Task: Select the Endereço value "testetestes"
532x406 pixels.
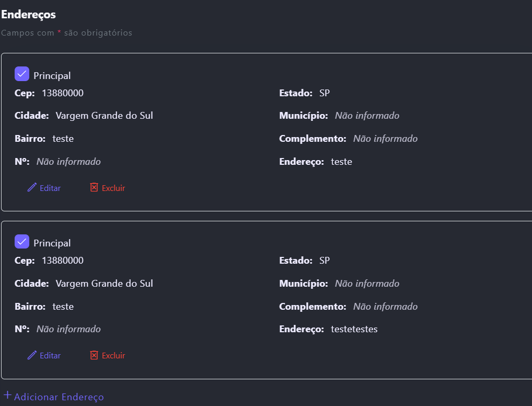Action: click(x=354, y=329)
